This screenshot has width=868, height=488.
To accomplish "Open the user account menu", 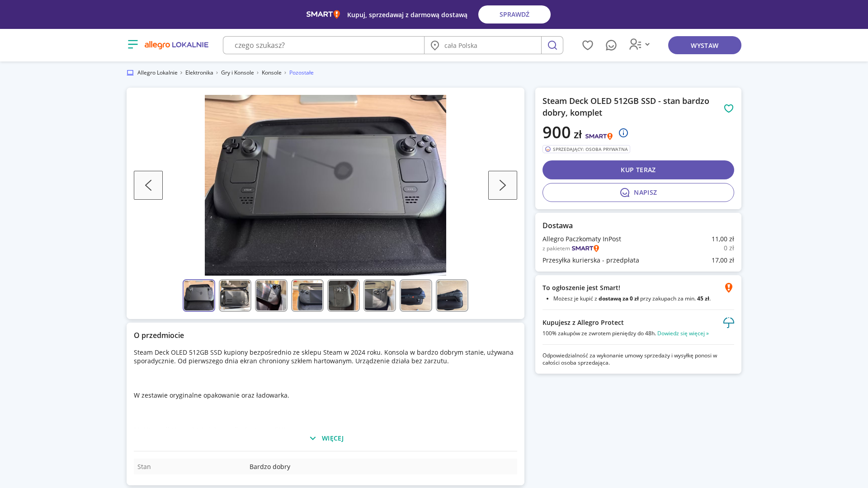I will coord(639,44).
